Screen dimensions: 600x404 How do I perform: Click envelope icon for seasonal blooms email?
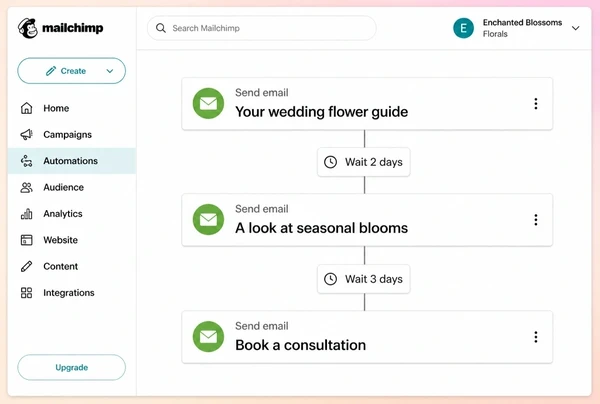pos(209,220)
